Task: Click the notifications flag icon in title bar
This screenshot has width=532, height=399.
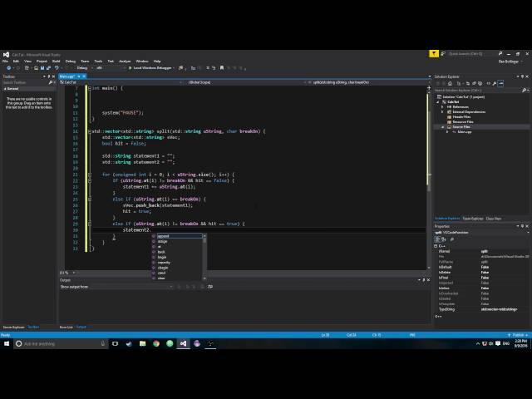Action: tap(435, 54)
